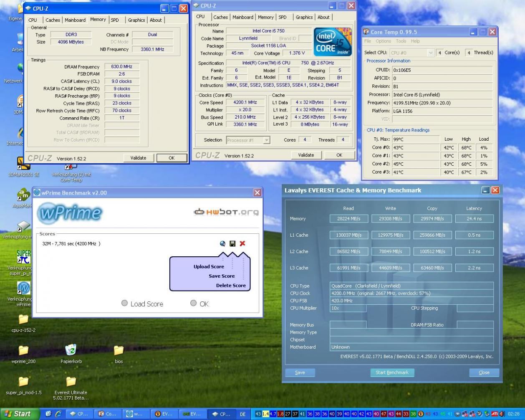Open the Options menu in Core Temp
Viewport: 525px width, 420px height.
[x=383, y=41]
